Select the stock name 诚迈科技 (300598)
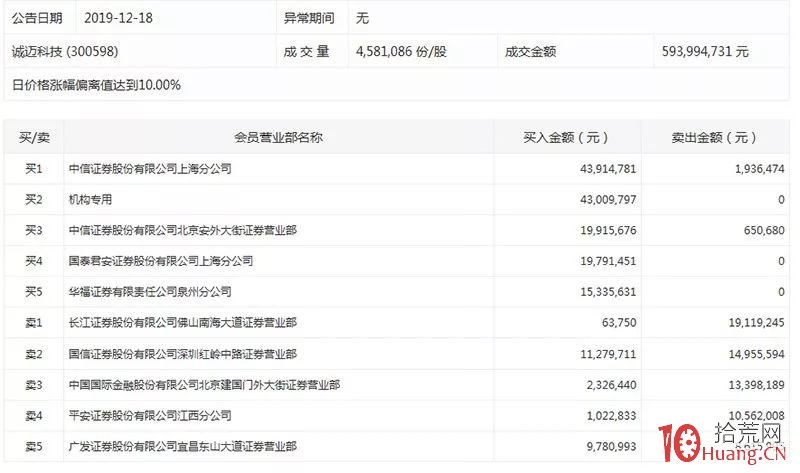This screenshot has width=800, height=473. (x=65, y=52)
